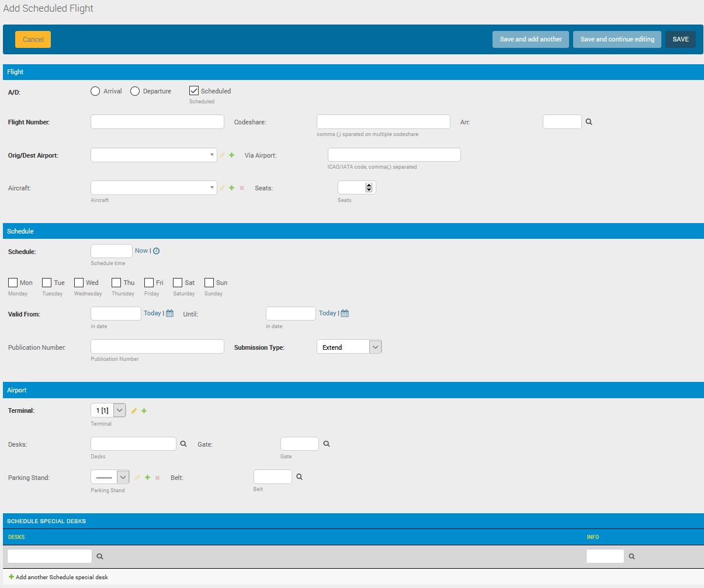Click into the Flight Number input field
The width and height of the screenshot is (704, 588).
point(157,121)
